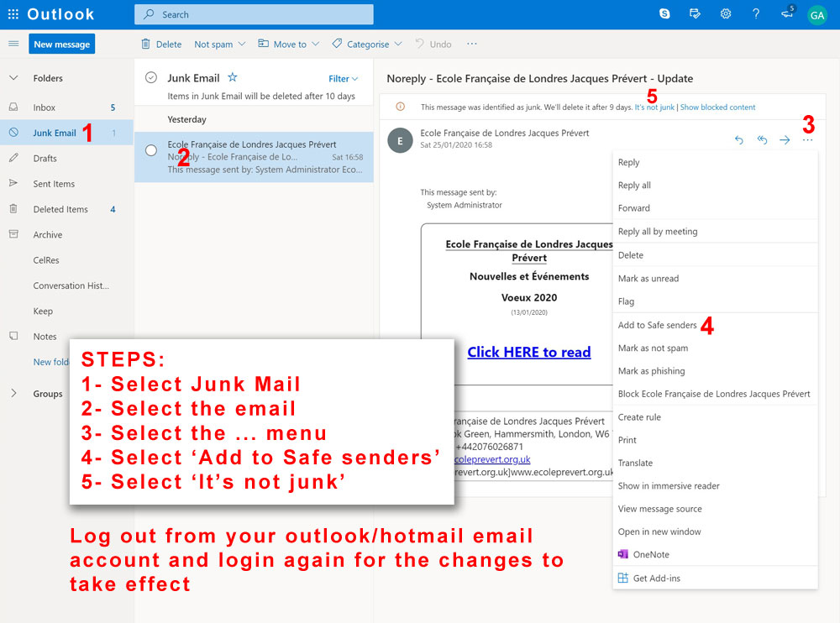
Task: Click the Move to folder icon
Action: point(263,44)
